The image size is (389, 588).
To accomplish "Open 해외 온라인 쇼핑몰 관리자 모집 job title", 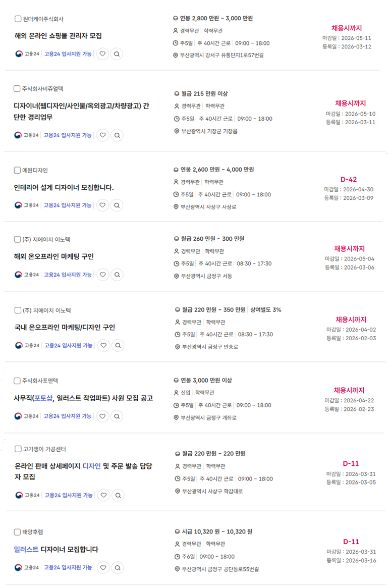I will tap(58, 36).
